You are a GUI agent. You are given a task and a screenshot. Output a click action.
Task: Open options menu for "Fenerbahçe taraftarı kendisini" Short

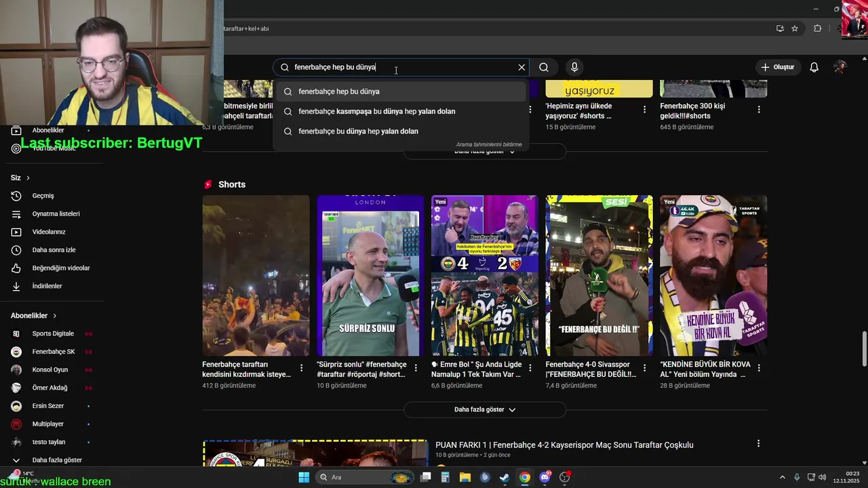tap(302, 368)
